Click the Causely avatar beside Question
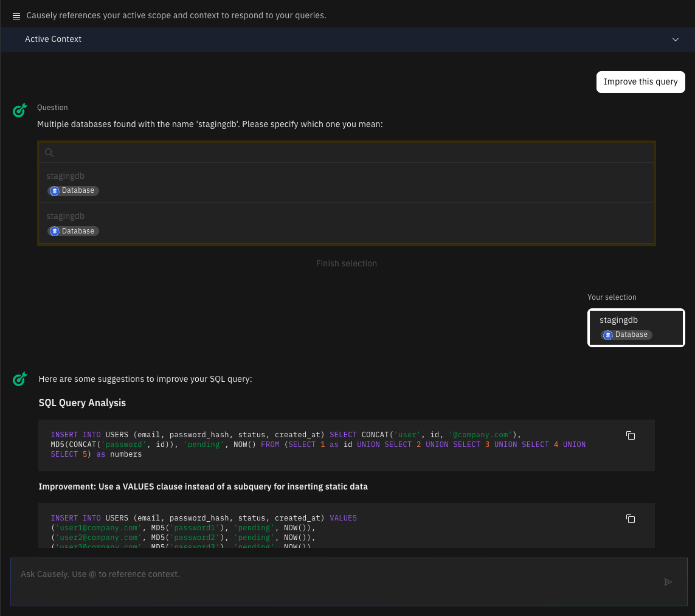 click(20, 110)
